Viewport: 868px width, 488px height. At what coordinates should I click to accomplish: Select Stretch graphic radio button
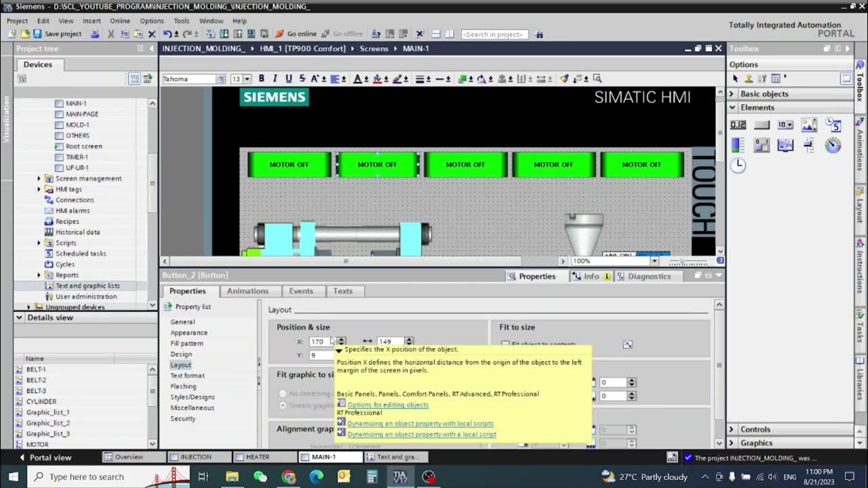coord(283,405)
